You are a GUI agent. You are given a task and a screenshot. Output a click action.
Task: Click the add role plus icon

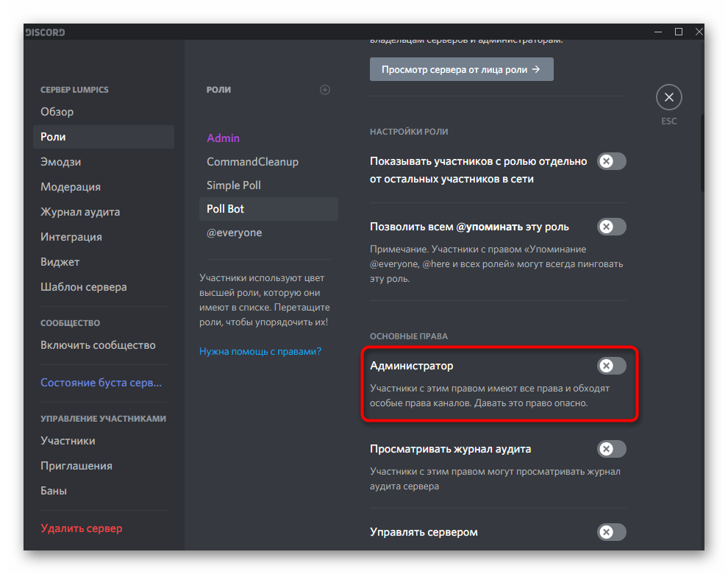pos(325,90)
